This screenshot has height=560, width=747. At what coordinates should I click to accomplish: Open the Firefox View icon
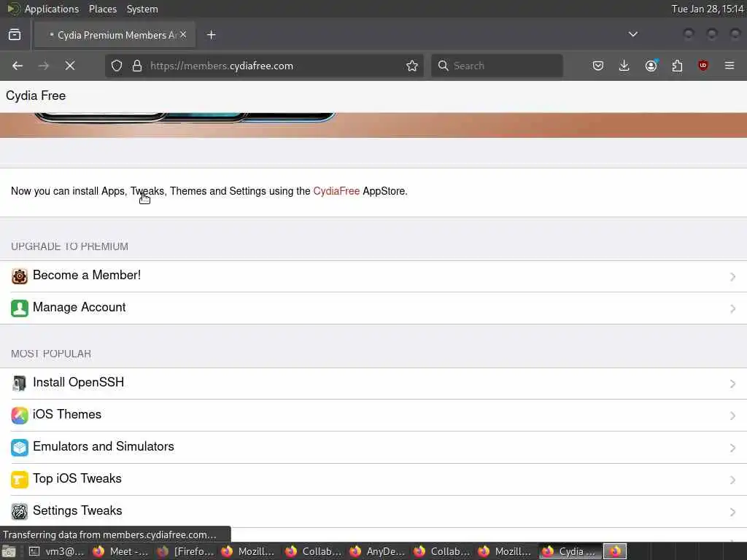15,35
